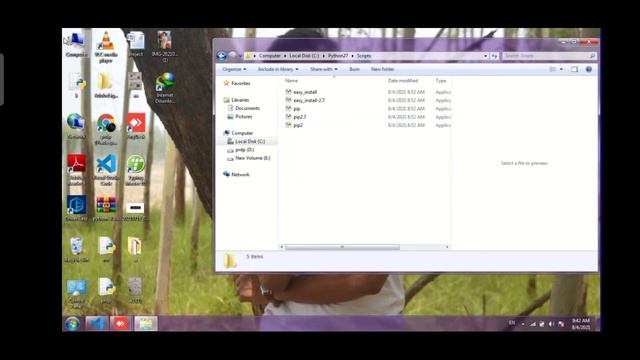Open the address bar history dropdown arrow
The height and width of the screenshot is (360, 640).
click(485, 56)
